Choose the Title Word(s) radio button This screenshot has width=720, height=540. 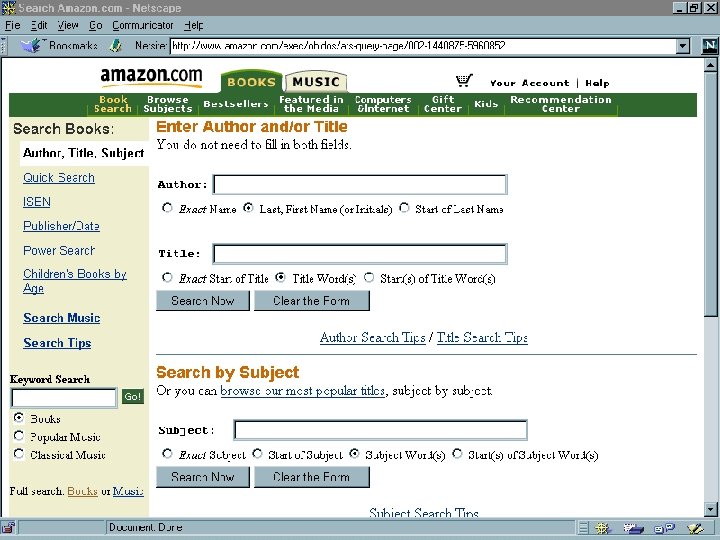(280, 278)
